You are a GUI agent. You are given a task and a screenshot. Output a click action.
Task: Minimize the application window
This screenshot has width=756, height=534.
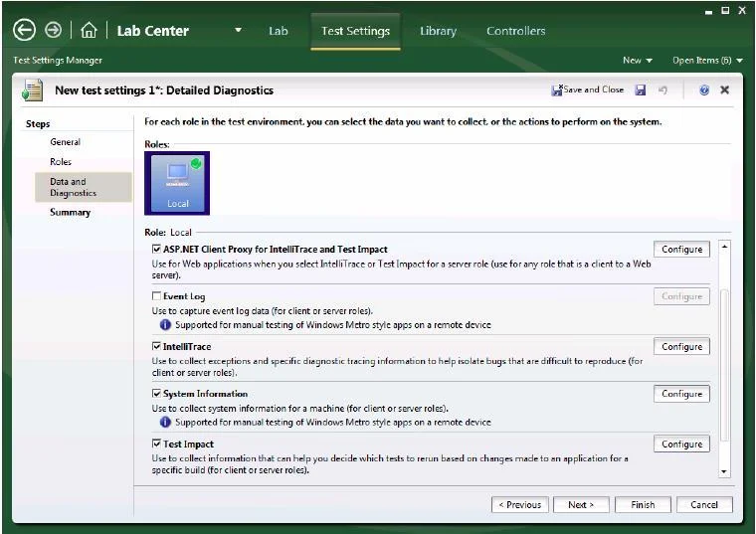[x=708, y=11]
